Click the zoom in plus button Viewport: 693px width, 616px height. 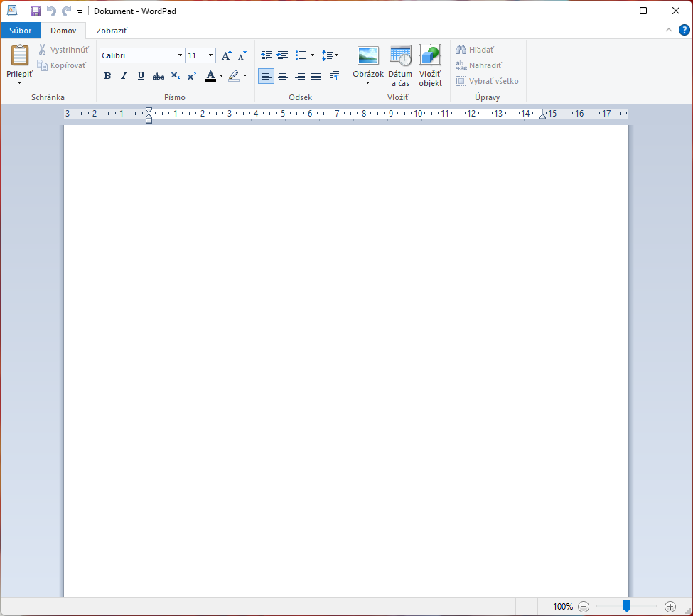coord(670,607)
